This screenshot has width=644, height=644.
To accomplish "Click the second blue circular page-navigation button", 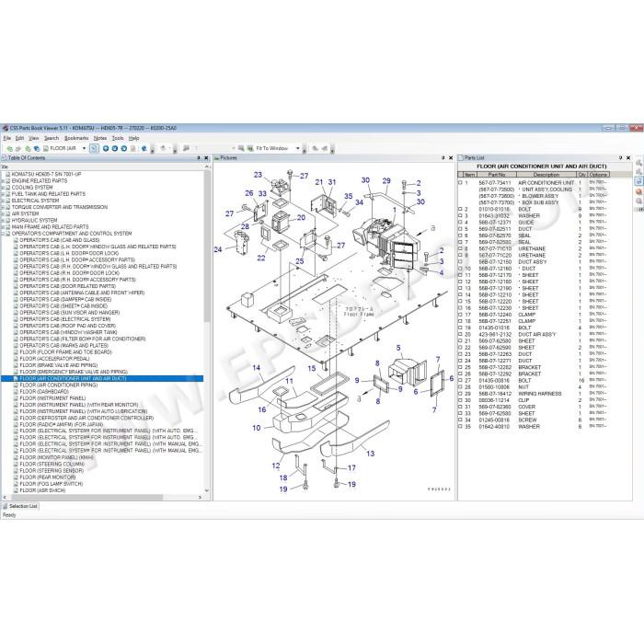I will [115, 148].
